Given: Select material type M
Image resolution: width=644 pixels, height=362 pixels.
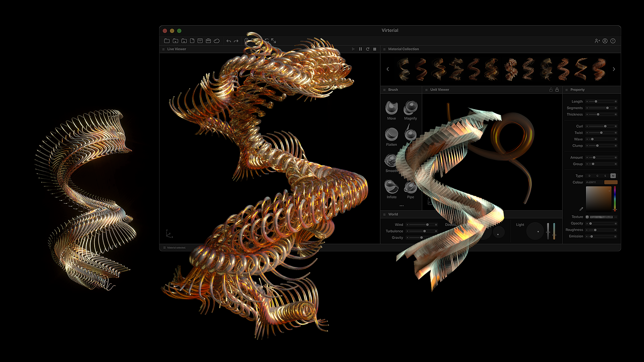Looking at the screenshot, I should (613, 176).
